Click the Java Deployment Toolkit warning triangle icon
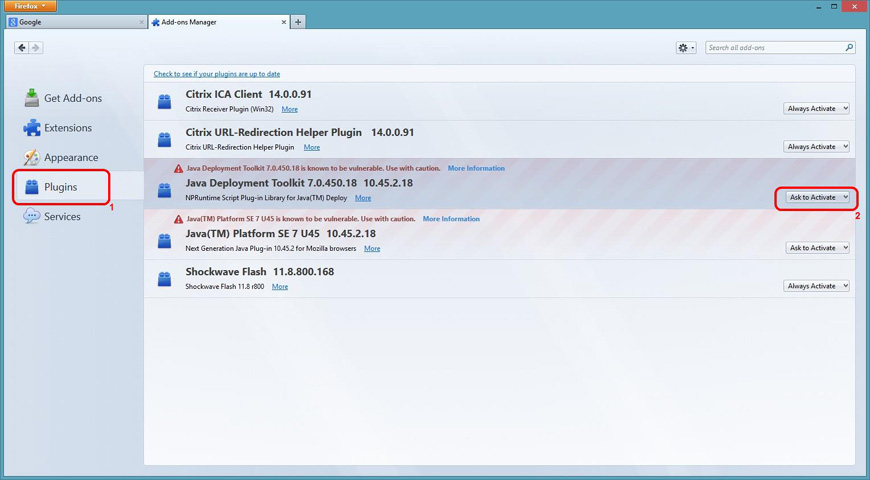The width and height of the screenshot is (870, 480). coord(178,169)
